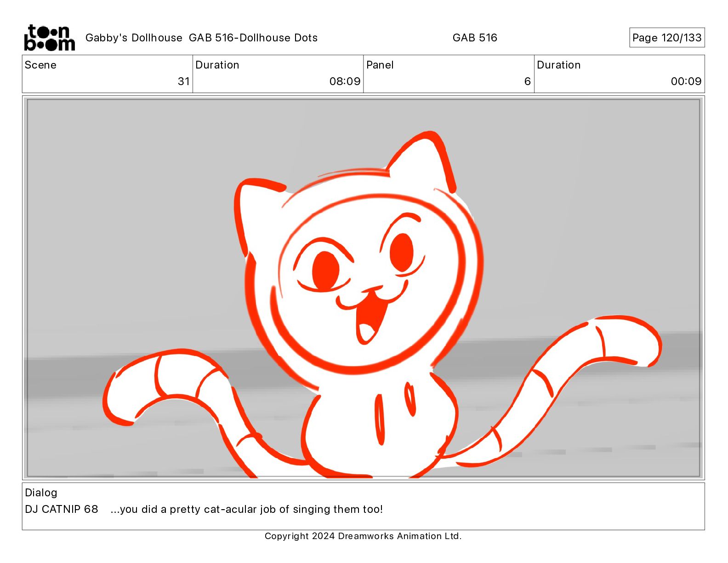Screen dimensions: 728x563
Task: Click the title 'Gabby's Dollhouse GAB 516-Dollhouse Dots'
Action: (x=201, y=38)
